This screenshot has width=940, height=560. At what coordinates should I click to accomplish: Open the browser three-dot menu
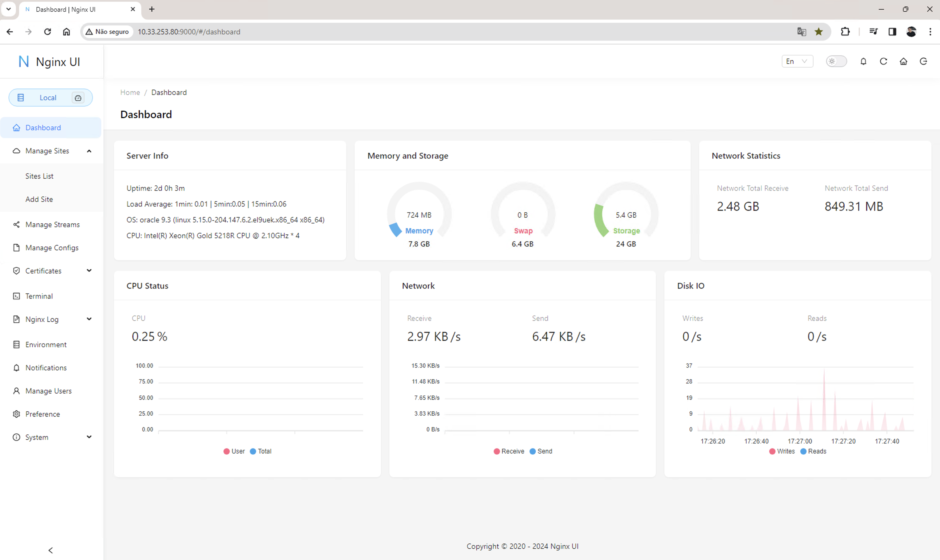(930, 32)
